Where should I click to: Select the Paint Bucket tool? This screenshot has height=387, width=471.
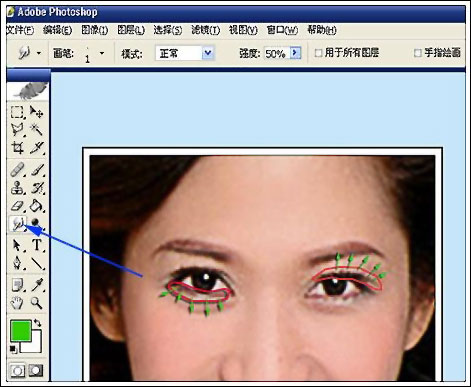[x=36, y=206]
